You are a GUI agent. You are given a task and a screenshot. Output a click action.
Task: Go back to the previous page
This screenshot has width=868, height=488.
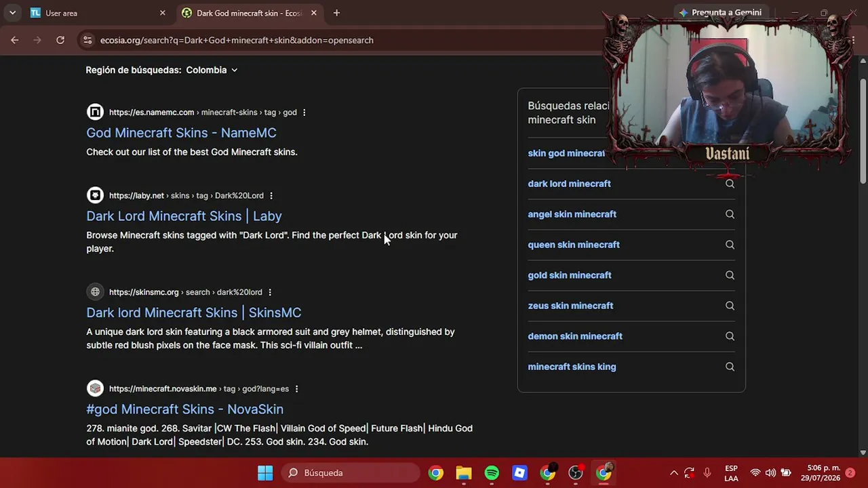(14, 40)
